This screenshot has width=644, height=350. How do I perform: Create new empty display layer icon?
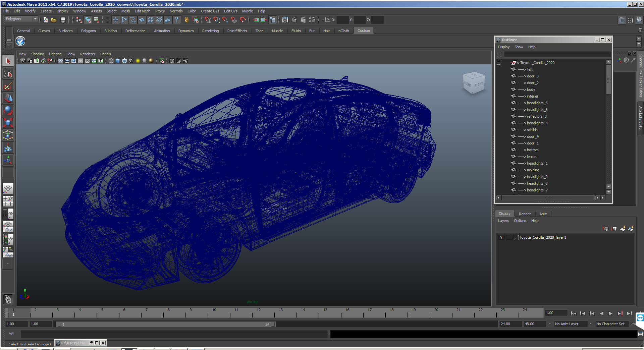[x=623, y=229]
